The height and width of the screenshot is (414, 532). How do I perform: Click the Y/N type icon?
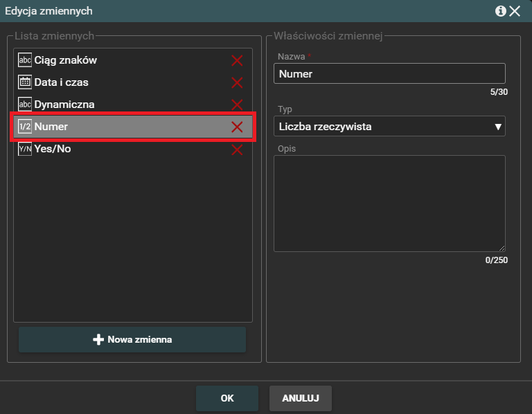(x=25, y=149)
